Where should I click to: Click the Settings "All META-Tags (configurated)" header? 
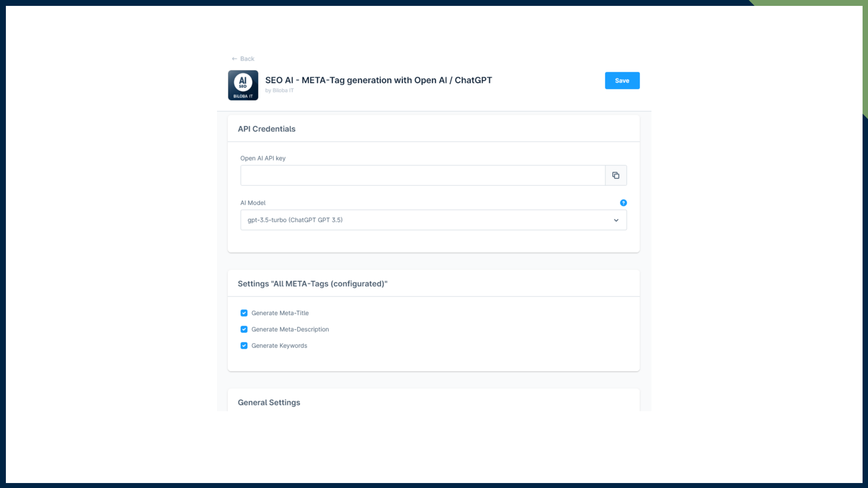312,284
